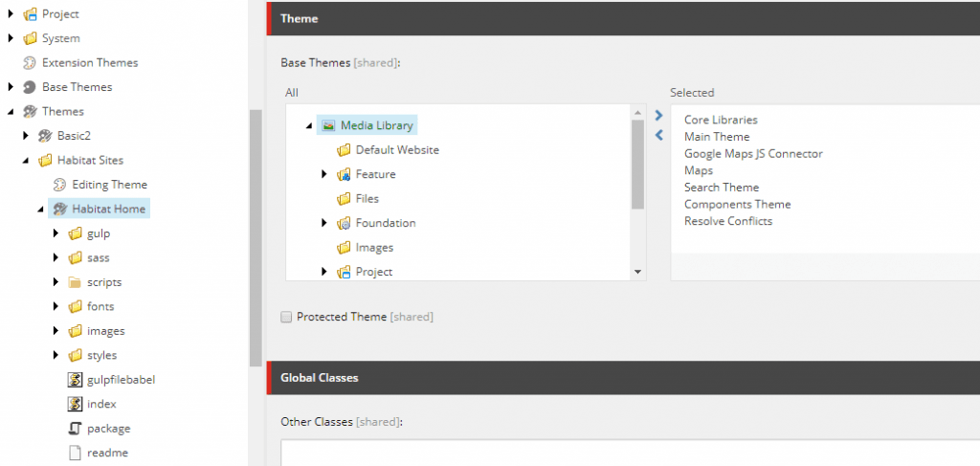
Task: Collapse the Habitat Sites tree node
Action: [27, 161]
